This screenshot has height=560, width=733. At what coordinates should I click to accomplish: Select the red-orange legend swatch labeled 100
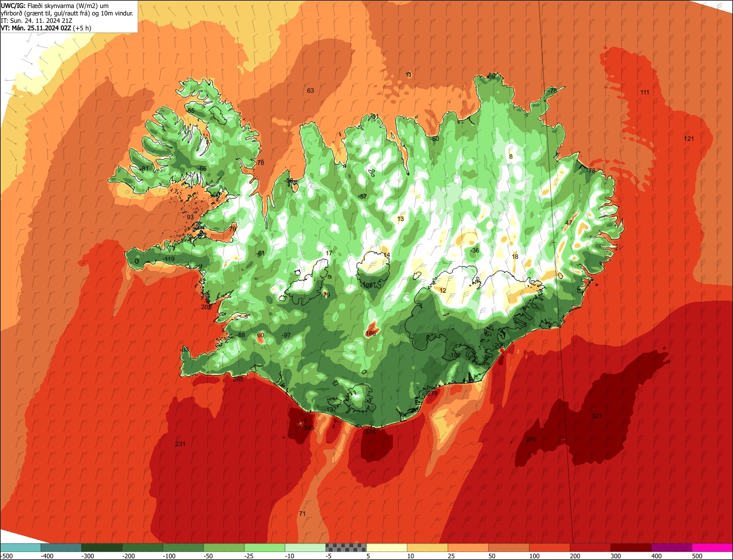(549, 547)
